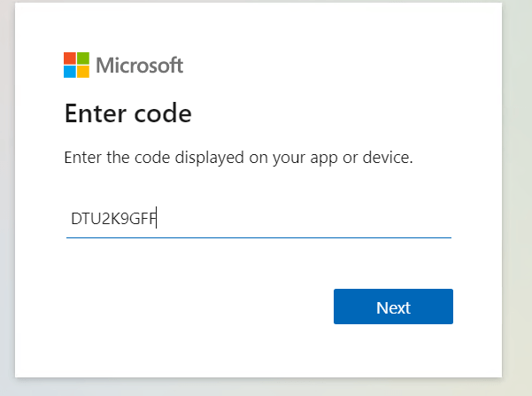Click the Microsoft wordmark text
Screen dimensions: 532x396
pos(139,65)
